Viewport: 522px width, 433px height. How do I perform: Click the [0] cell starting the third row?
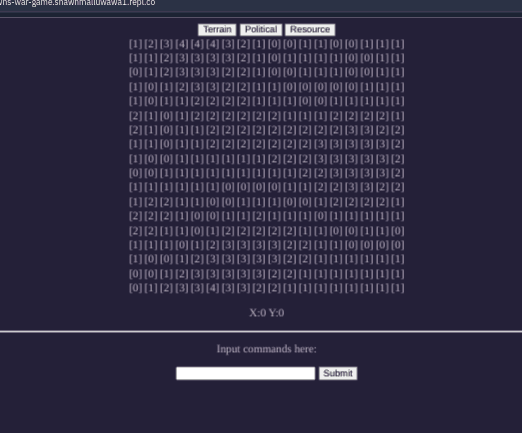[x=135, y=72]
